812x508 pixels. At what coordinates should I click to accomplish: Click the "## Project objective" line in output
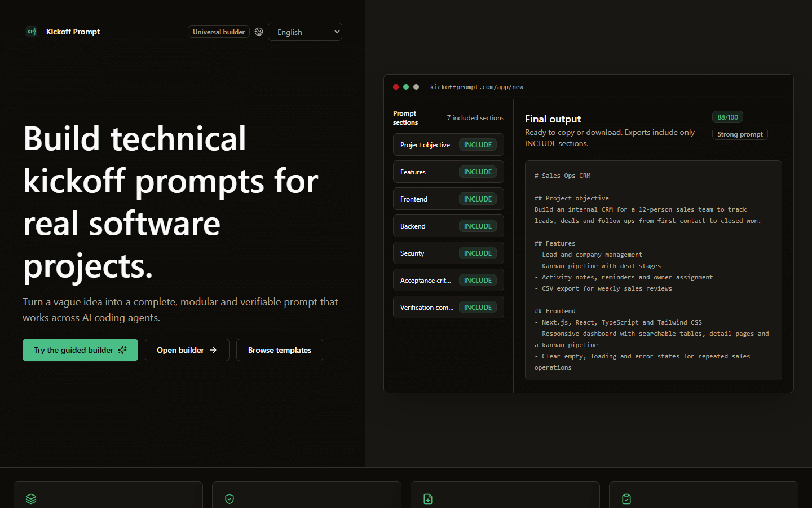[572, 198]
